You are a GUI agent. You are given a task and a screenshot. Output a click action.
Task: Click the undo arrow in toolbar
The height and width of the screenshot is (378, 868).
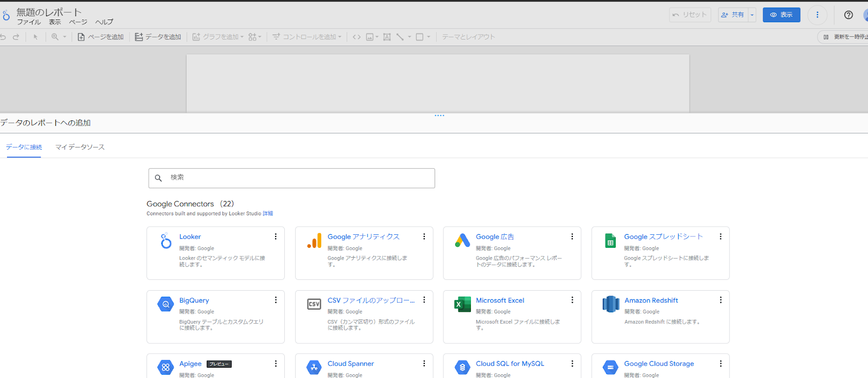coord(3,37)
